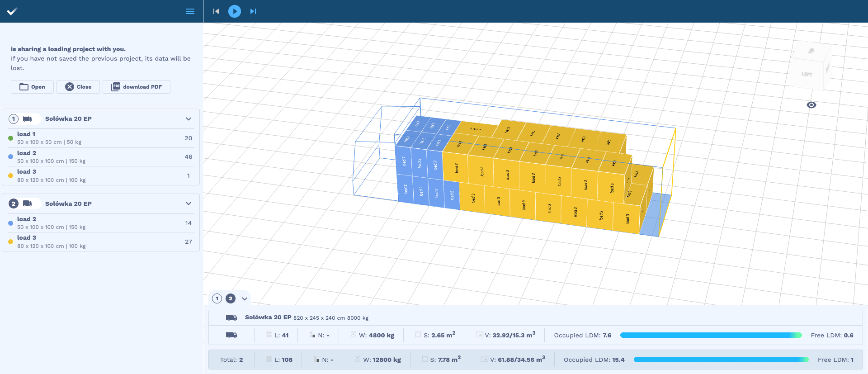Click the weight icon beside W: 12800 kg
The height and width of the screenshot is (374, 868).
(358, 360)
